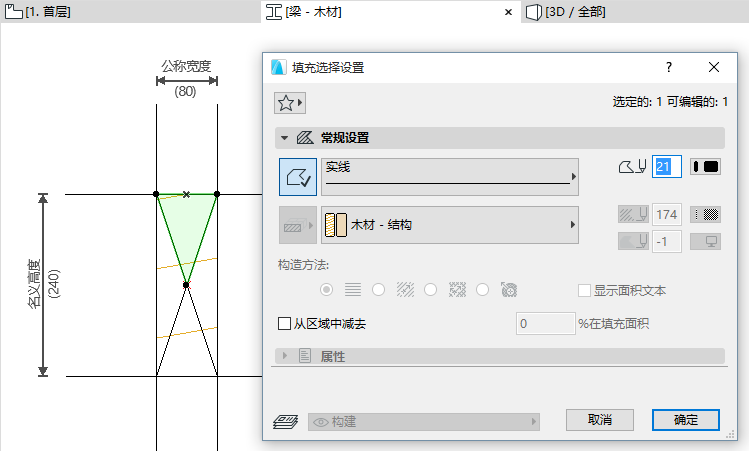Click the 确定 button
The height and width of the screenshot is (451, 749).
pyautogui.click(x=685, y=420)
